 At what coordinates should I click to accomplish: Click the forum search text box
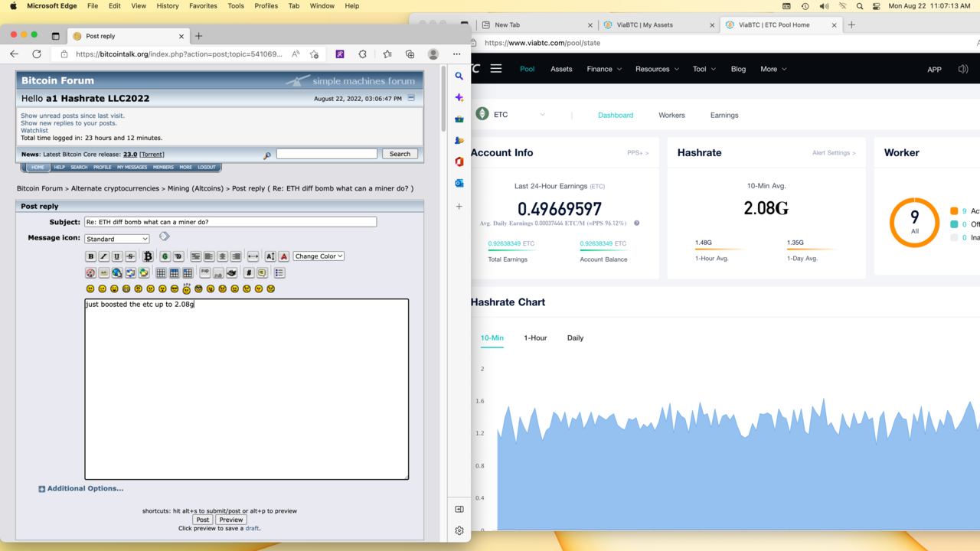click(327, 154)
